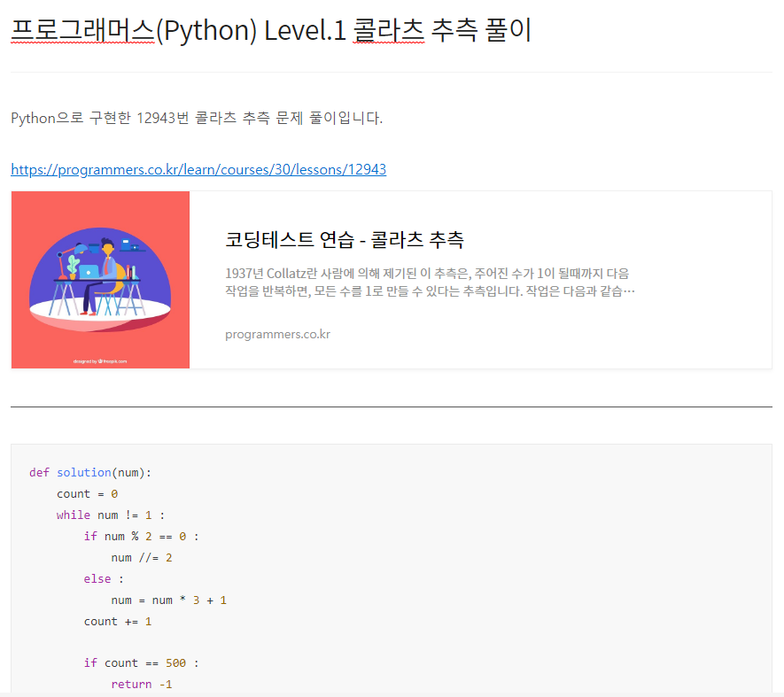The height and width of the screenshot is (697, 784).
Task: Click the 'else :' code line
Action: 104,579
